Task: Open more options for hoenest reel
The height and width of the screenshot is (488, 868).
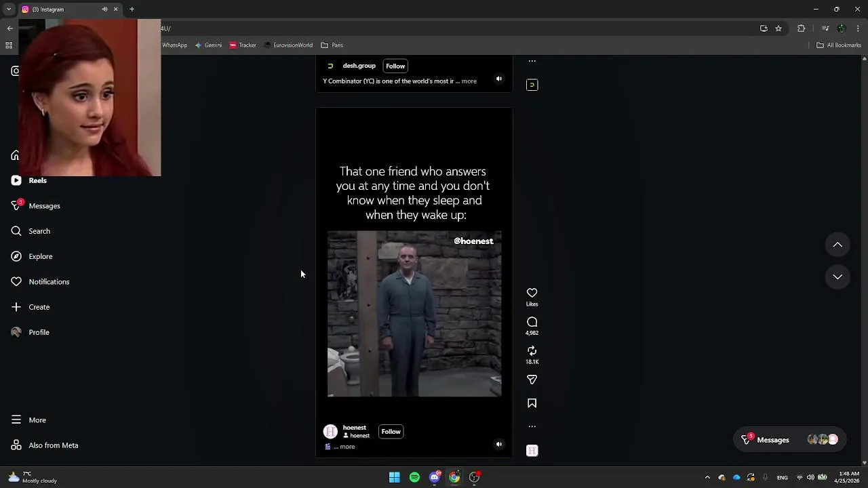Action: 532,426
